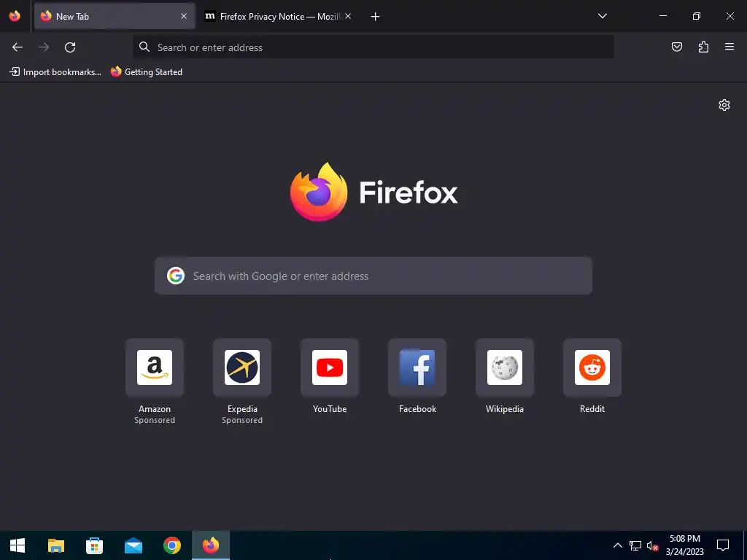Close the Firefox Privacy Notice tab

[348, 16]
